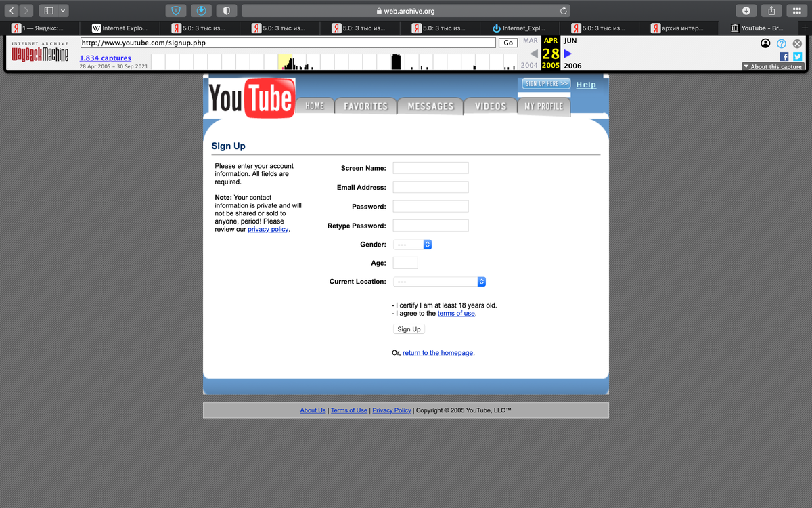Open the 'terms of use' link

coord(456,314)
